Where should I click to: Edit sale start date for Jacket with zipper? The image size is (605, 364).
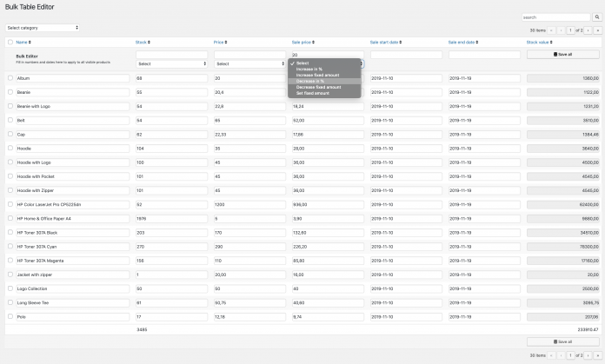[x=406, y=275]
